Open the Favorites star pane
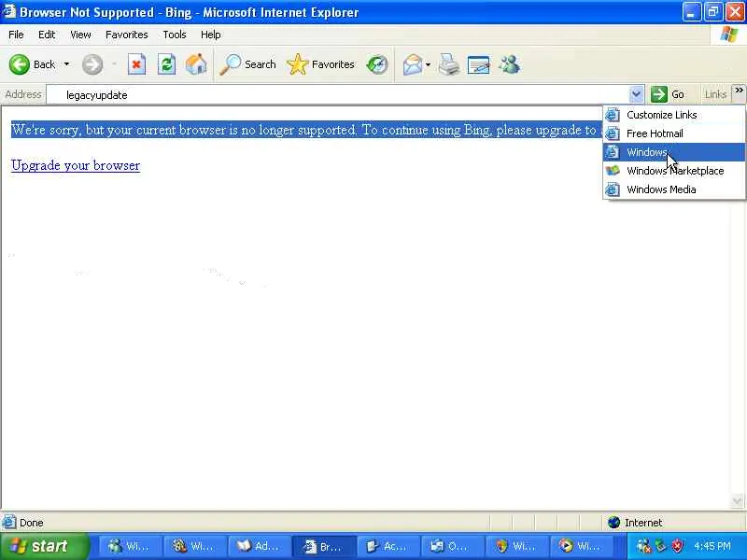This screenshot has width=747, height=560. [x=320, y=64]
